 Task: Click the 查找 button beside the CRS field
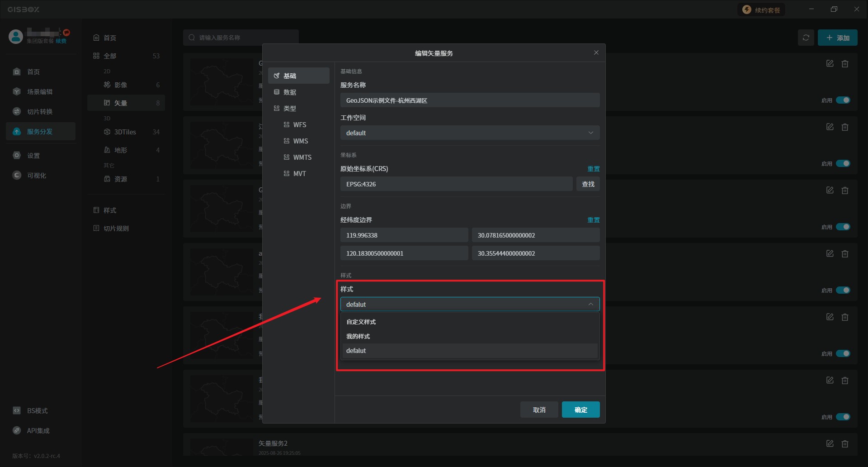pyautogui.click(x=588, y=184)
